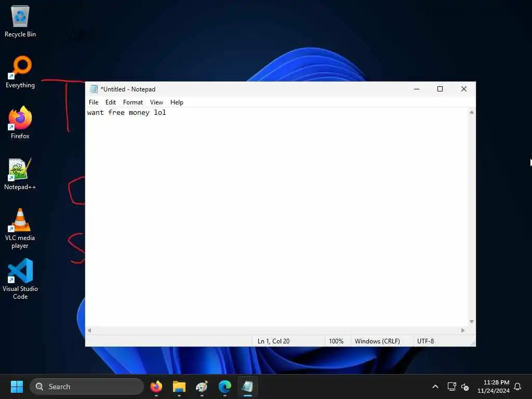Open the Help menu in Notepad
Screen dimensions: 532x399
pos(177,102)
